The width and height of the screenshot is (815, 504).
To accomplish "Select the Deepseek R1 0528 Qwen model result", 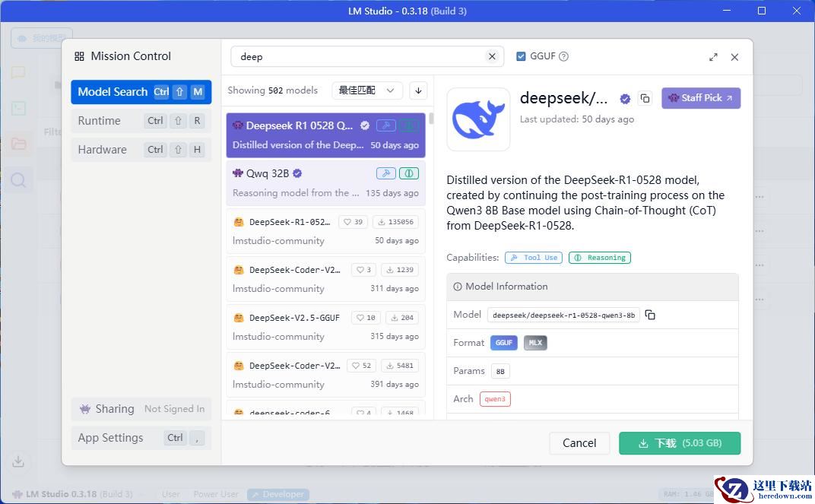I will 325,135.
